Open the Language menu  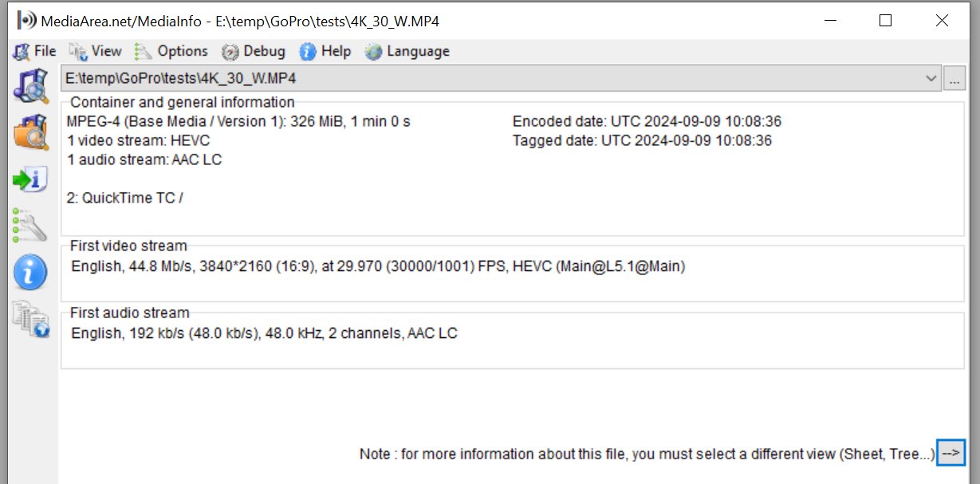click(x=407, y=51)
